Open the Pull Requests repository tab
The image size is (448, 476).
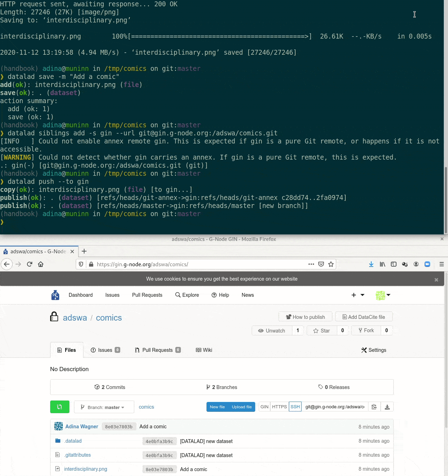pos(157,350)
